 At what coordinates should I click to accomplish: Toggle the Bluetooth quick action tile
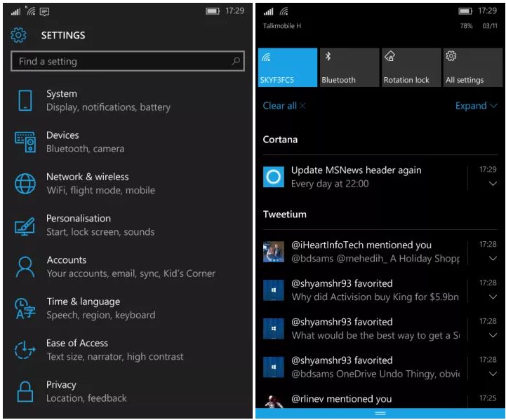pos(349,67)
